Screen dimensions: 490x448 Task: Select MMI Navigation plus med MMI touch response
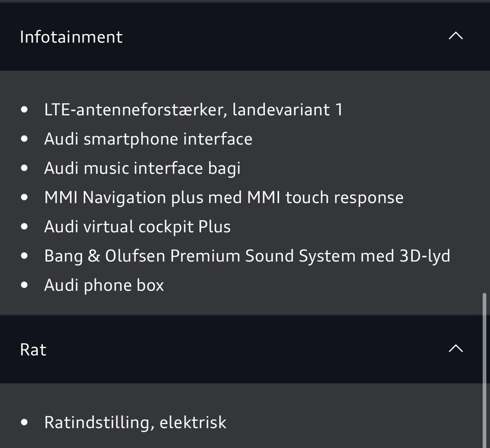(x=224, y=197)
